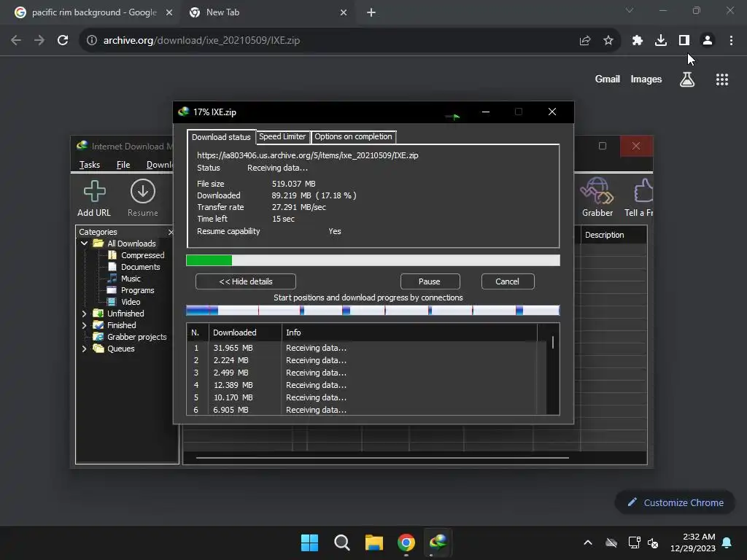Open Chrome downloads tray icon
The width and height of the screenshot is (747, 560).
pyautogui.click(x=660, y=41)
